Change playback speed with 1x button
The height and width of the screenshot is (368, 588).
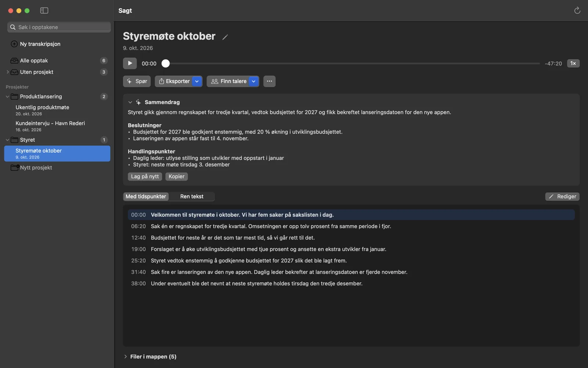click(x=573, y=63)
